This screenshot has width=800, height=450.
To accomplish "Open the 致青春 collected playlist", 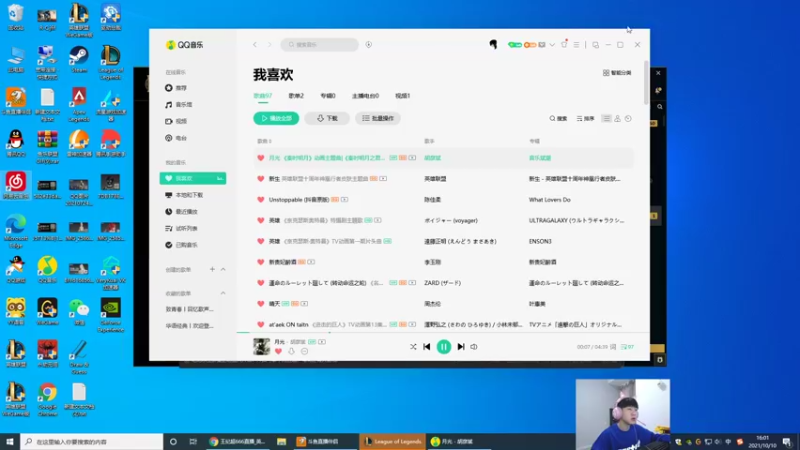I will pos(189,309).
